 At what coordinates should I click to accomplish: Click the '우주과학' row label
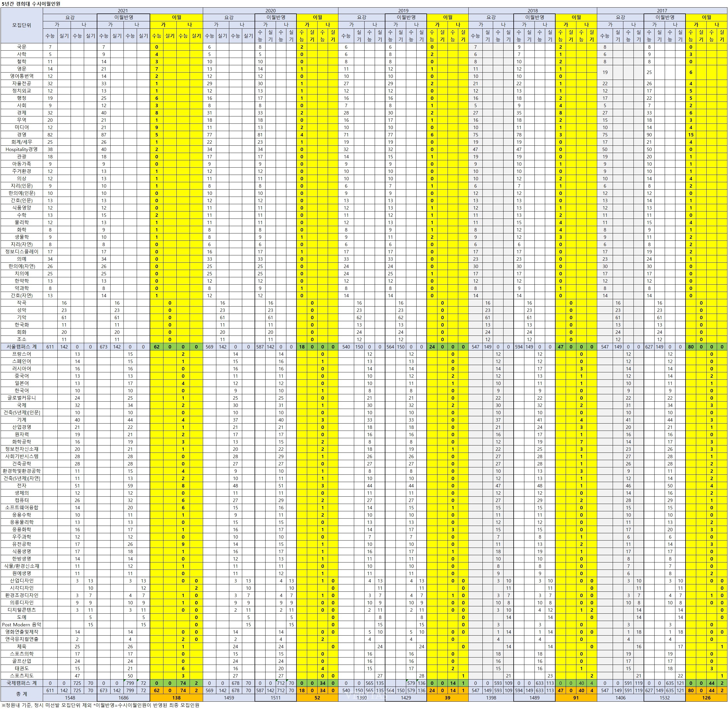22,537
